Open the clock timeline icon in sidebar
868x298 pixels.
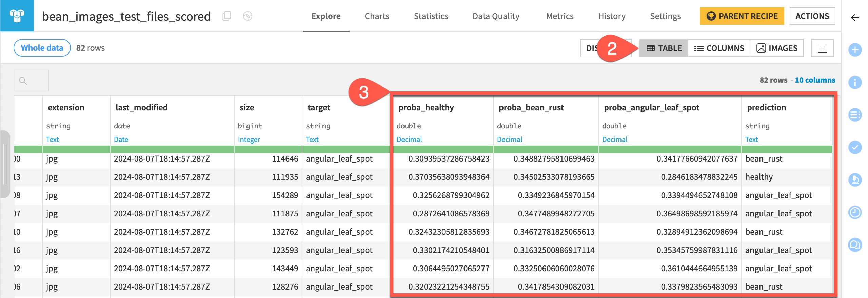(855, 212)
